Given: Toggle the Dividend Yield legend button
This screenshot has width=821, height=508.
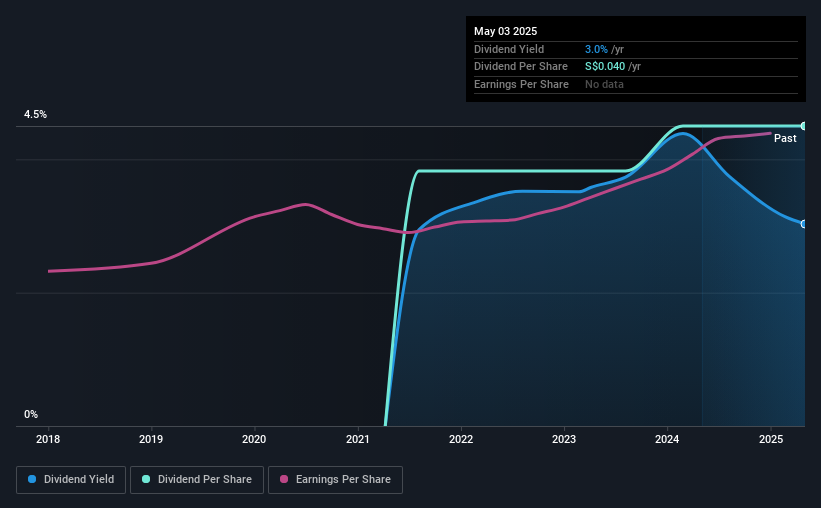Looking at the screenshot, I should (x=71, y=480).
